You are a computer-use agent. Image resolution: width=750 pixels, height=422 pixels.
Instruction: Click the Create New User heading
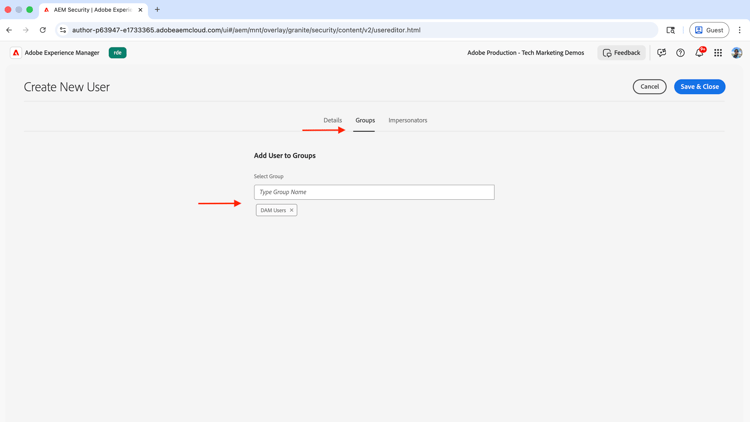[x=67, y=87]
